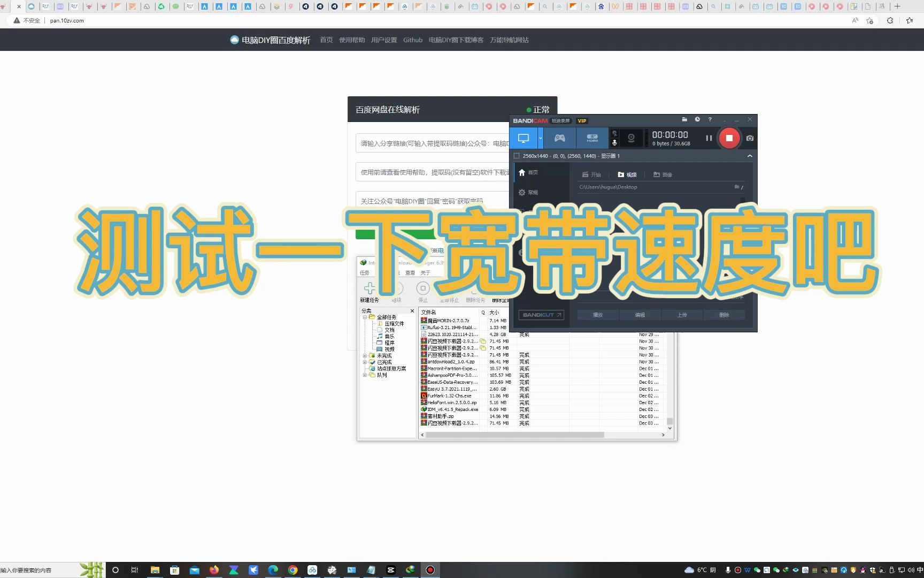The width and height of the screenshot is (924, 578).
Task: Open Firefox from the taskbar
Action: pos(214,570)
